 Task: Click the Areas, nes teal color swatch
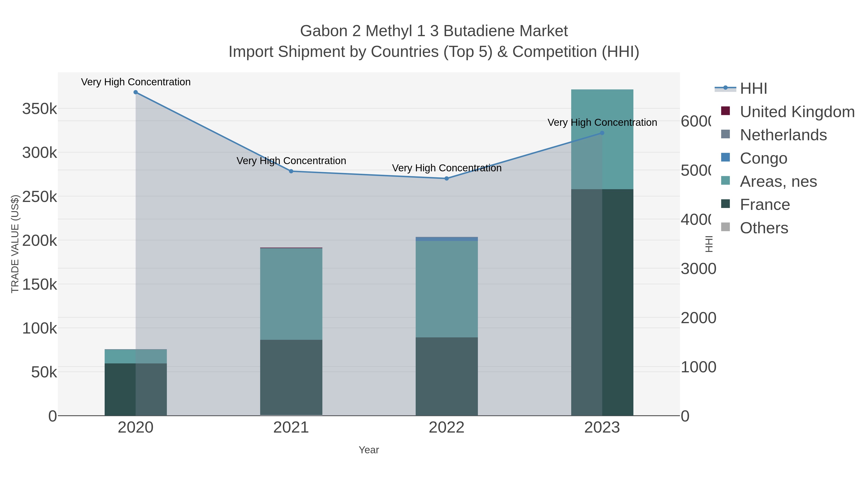click(x=726, y=180)
